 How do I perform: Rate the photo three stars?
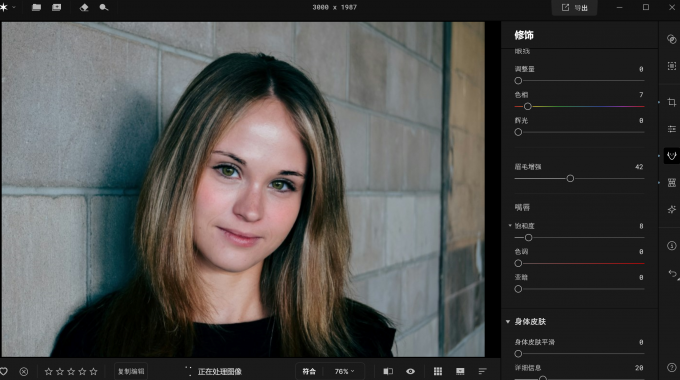[71, 371]
